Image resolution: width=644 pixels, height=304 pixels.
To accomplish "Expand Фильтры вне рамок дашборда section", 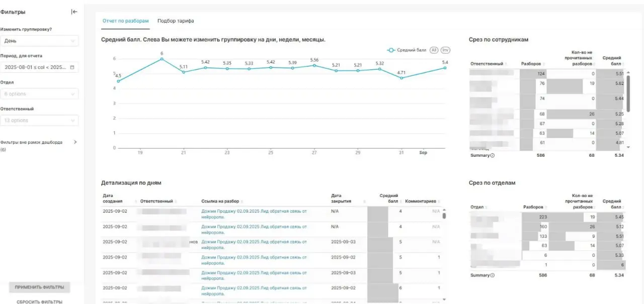I will tap(75, 142).
